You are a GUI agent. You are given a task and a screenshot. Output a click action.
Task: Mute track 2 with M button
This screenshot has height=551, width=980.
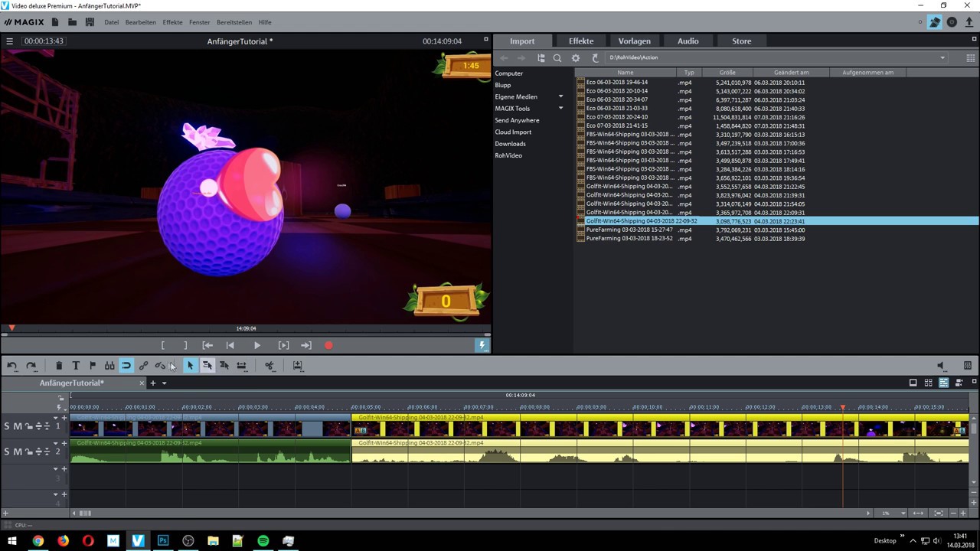[18, 452]
